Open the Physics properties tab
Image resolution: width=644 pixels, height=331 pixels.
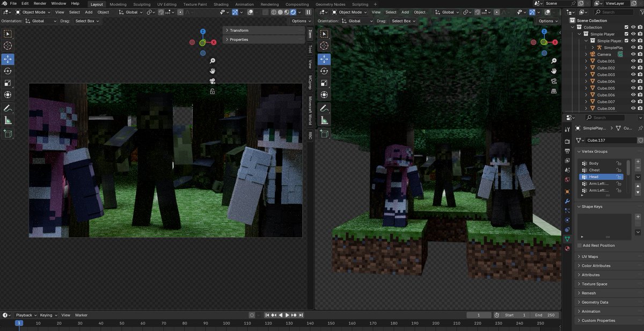[567, 220]
